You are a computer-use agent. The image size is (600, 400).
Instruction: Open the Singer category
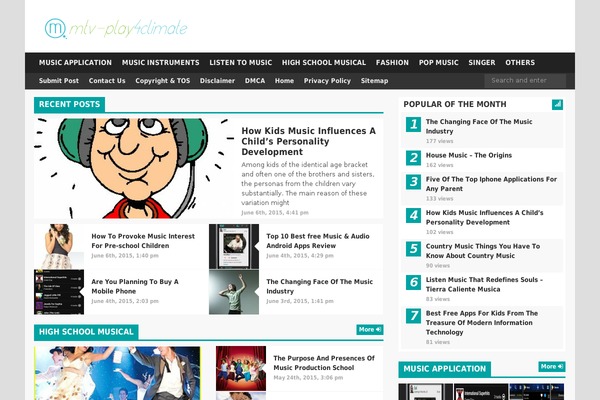point(482,62)
